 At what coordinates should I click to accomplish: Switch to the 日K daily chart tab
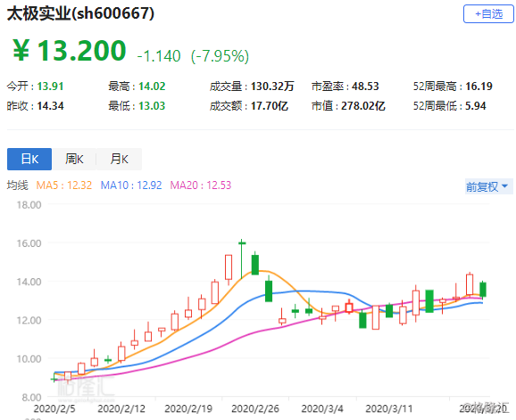29,159
